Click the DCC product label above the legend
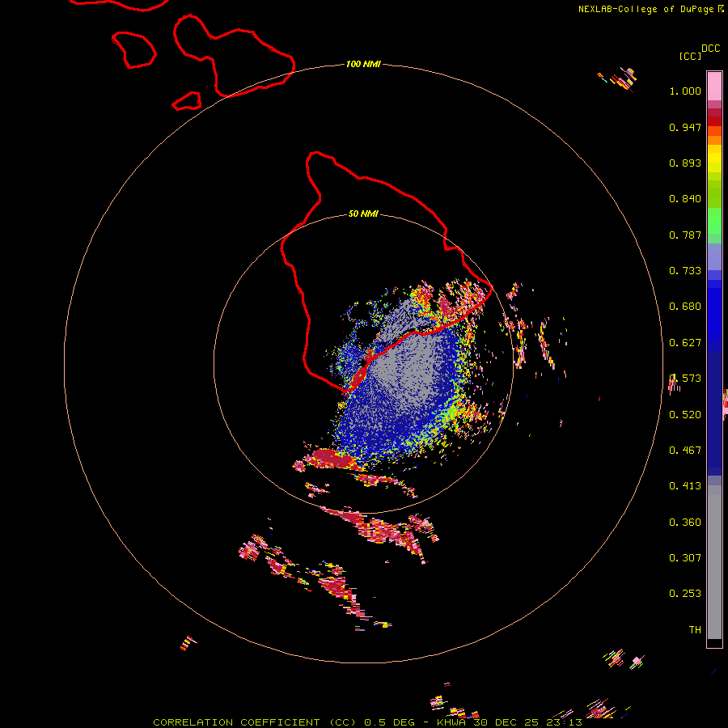 (x=710, y=49)
